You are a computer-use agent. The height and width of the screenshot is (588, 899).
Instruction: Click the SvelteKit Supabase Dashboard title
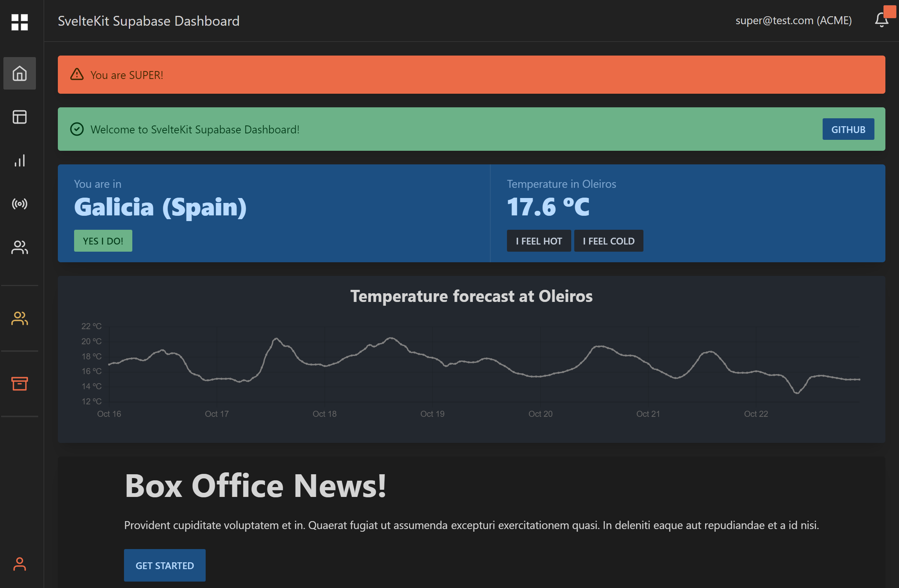[149, 21]
